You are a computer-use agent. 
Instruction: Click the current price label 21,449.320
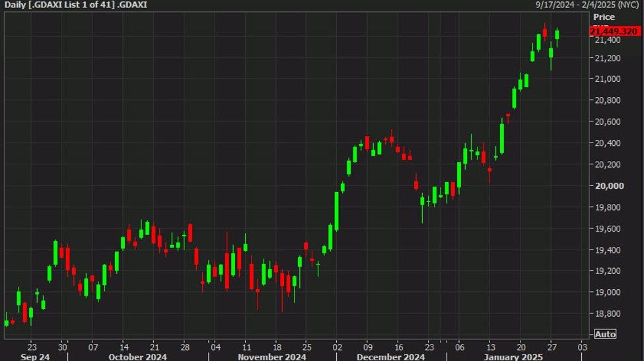click(x=614, y=31)
